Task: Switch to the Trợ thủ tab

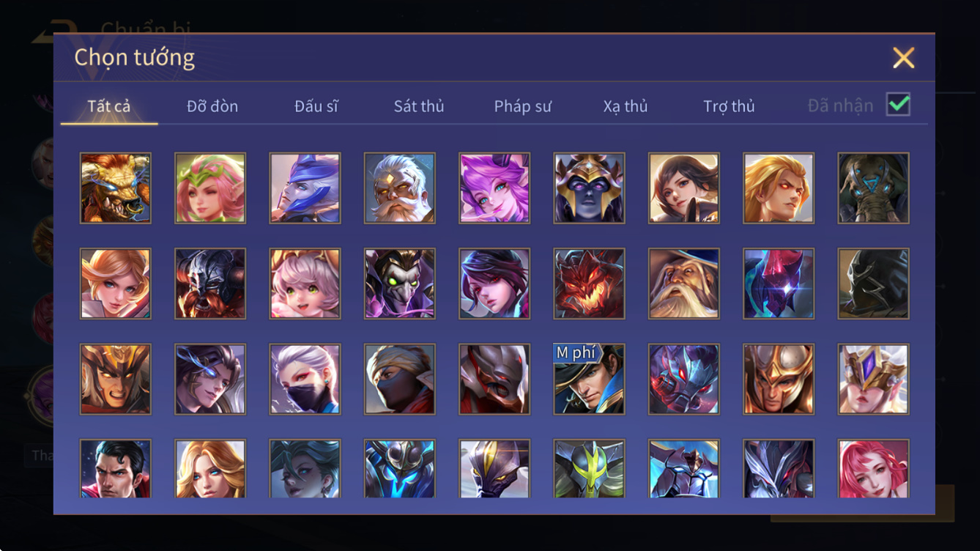Action: (x=729, y=106)
